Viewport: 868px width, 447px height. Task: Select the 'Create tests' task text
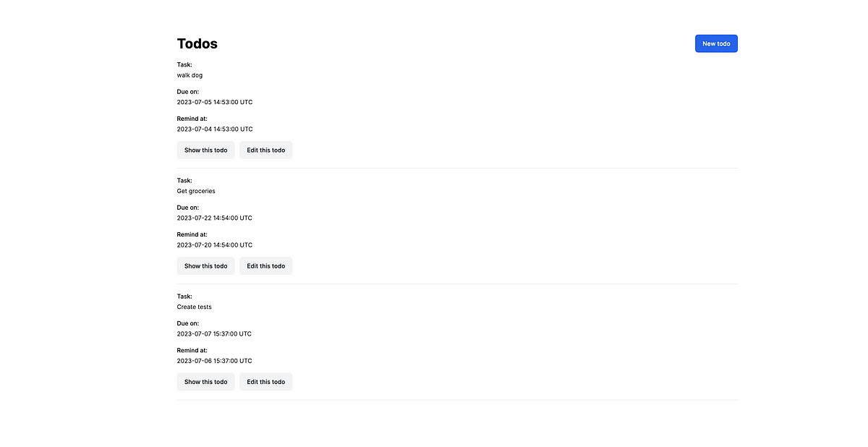(195, 307)
